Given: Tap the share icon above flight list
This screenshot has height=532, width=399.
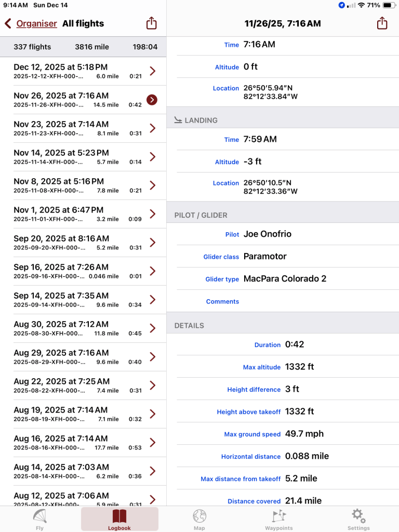Looking at the screenshot, I should pyautogui.click(x=151, y=23).
